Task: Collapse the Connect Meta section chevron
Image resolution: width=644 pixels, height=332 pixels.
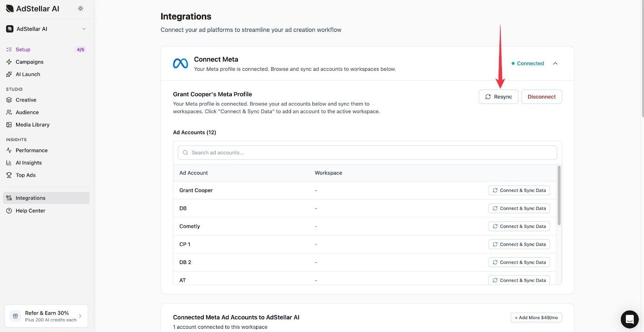Action: (x=555, y=64)
